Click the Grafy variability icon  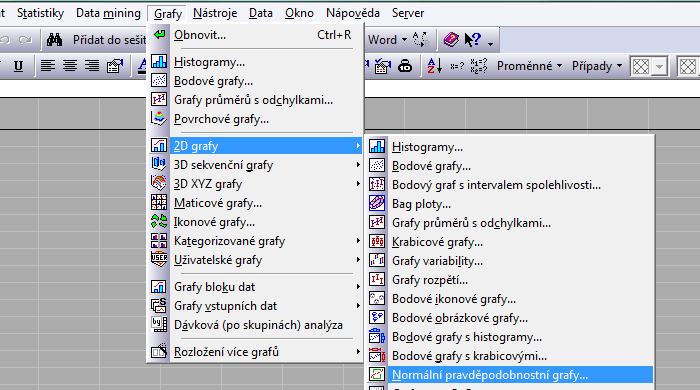(x=377, y=261)
